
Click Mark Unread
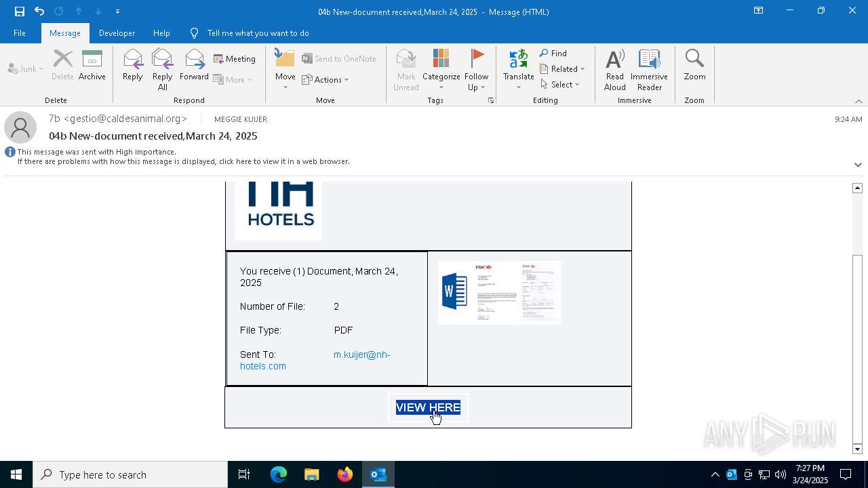coord(406,70)
